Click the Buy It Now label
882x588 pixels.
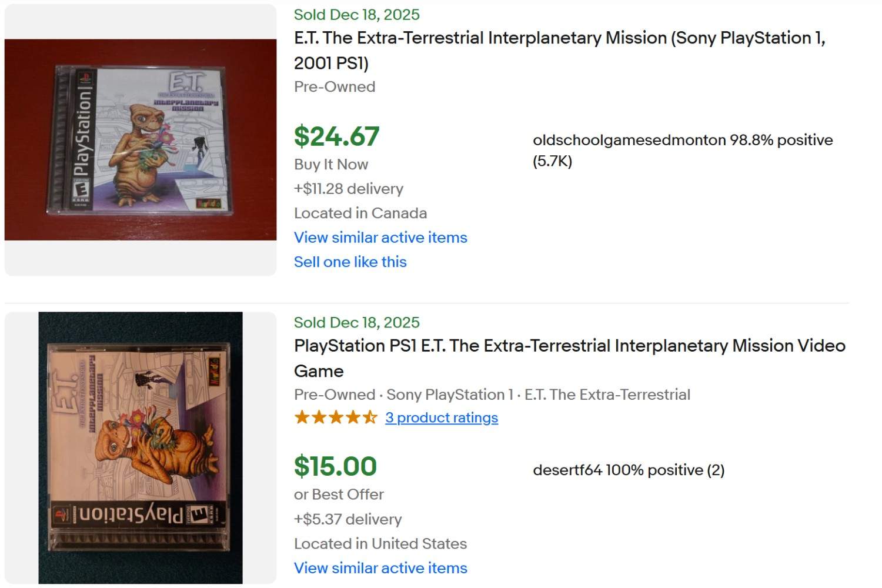330,164
